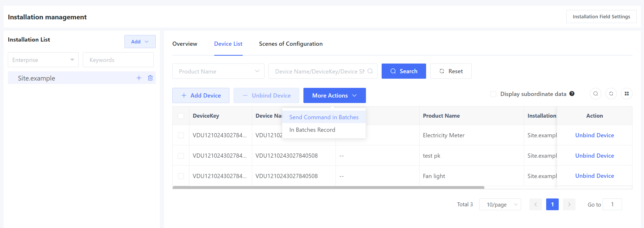The height and width of the screenshot is (228, 644).
Task: Check the Electricity Meter row checkbox
Action: (x=181, y=135)
